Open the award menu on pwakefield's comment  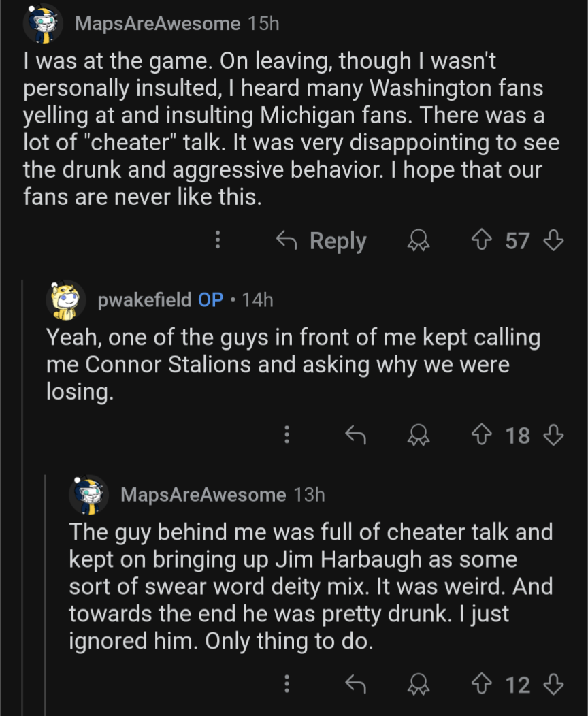(419, 436)
